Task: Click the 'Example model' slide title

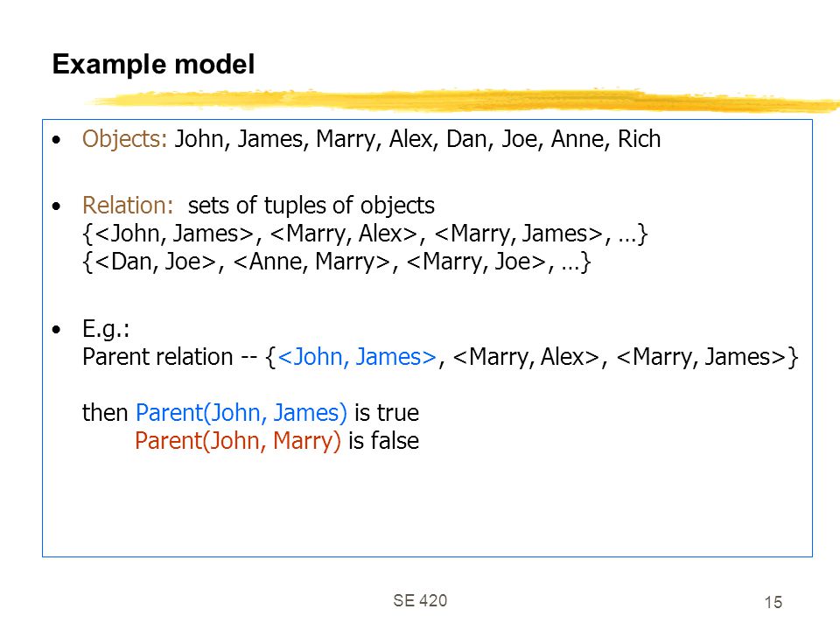Action: click(153, 65)
